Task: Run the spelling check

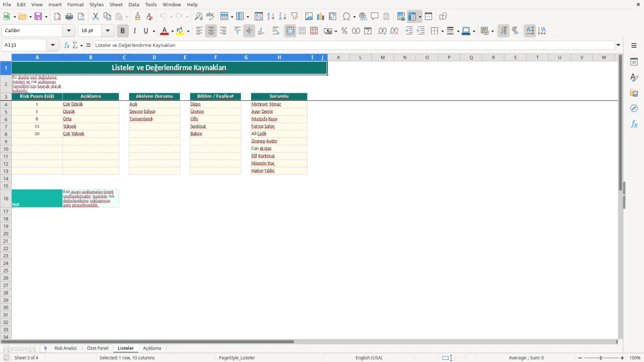Action: click(x=210, y=17)
